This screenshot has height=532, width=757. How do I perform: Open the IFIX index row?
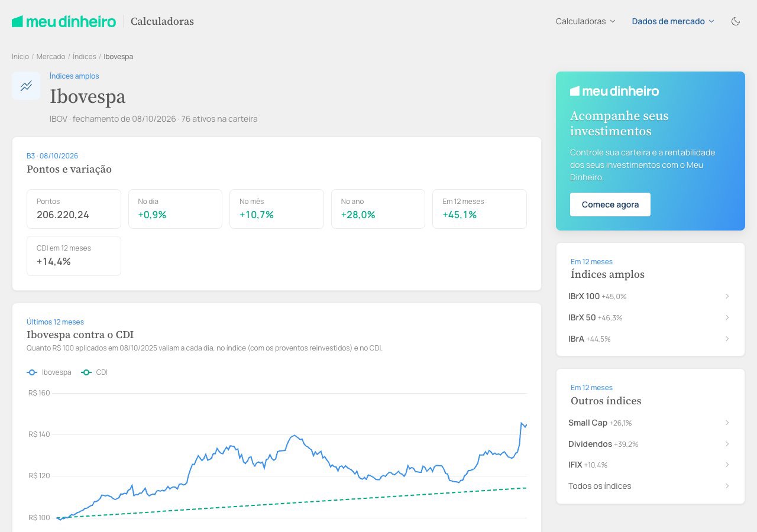[x=651, y=465]
